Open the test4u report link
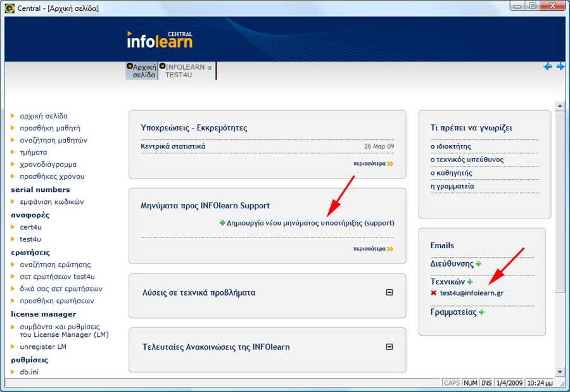The image size is (570, 392). 30,239
